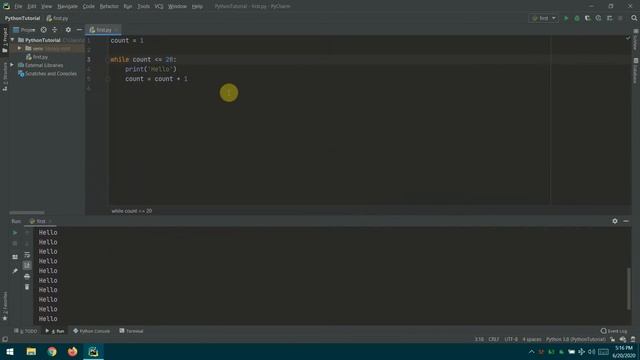Open the Python Console tab
The image size is (640, 360).
coord(91,331)
